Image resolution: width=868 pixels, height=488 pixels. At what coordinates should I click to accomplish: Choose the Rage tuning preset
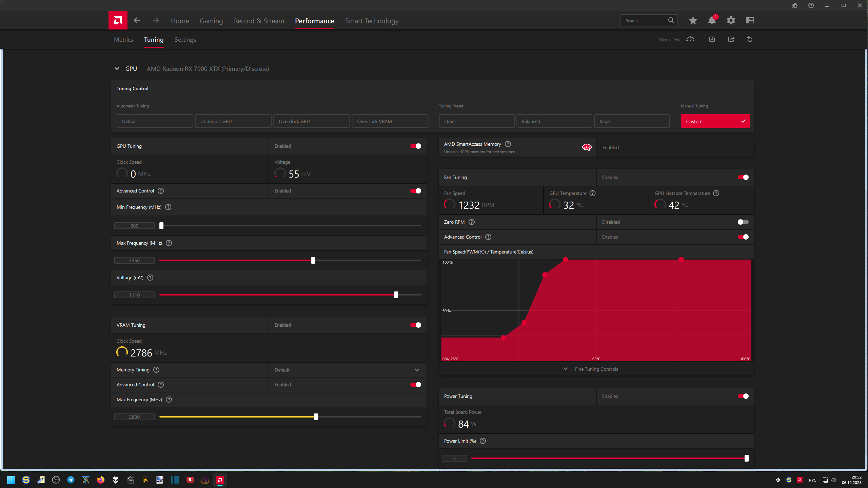[x=632, y=121]
